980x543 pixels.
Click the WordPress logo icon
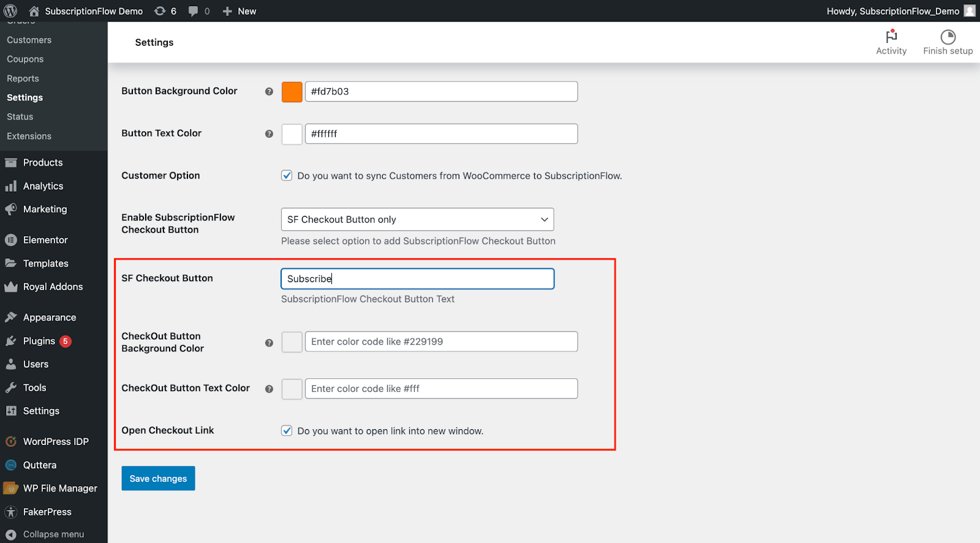(10, 11)
